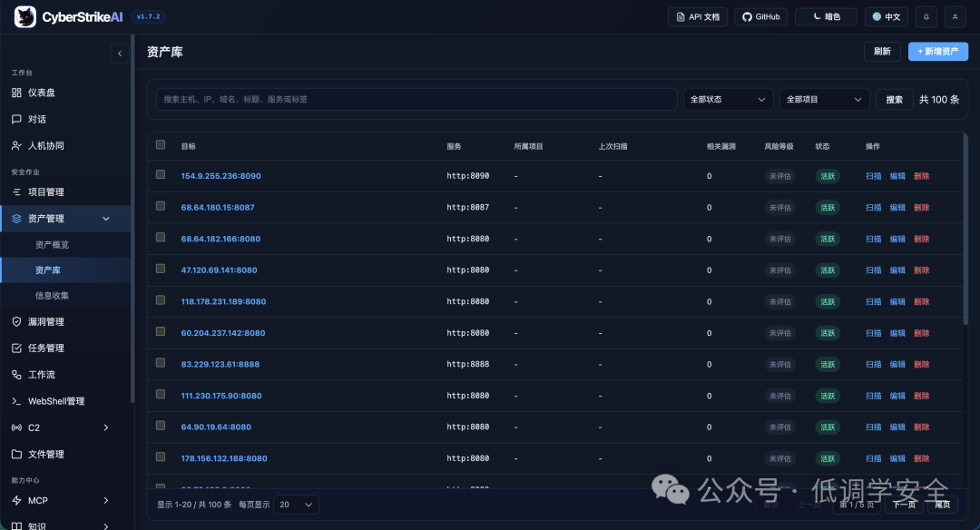
Task: Click the 漏洞管理 shield icon
Action: [17, 321]
